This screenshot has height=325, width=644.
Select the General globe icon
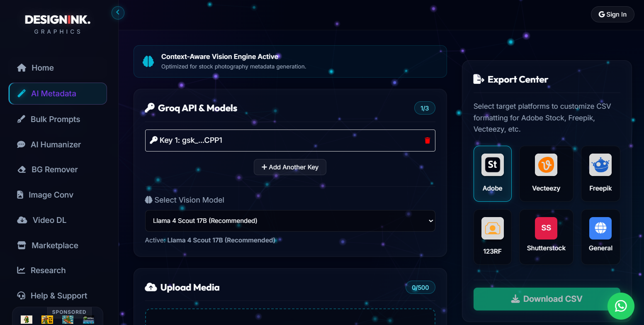pos(600,228)
